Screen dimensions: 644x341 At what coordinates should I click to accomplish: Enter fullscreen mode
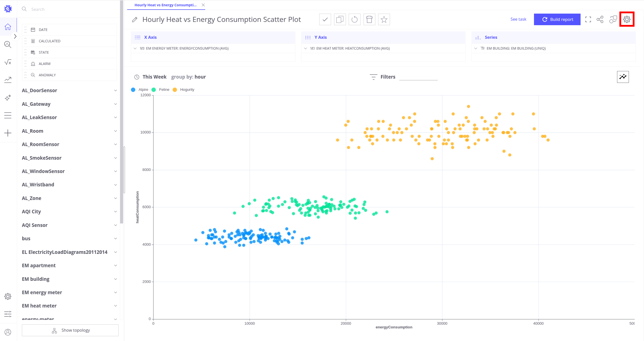(x=588, y=19)
